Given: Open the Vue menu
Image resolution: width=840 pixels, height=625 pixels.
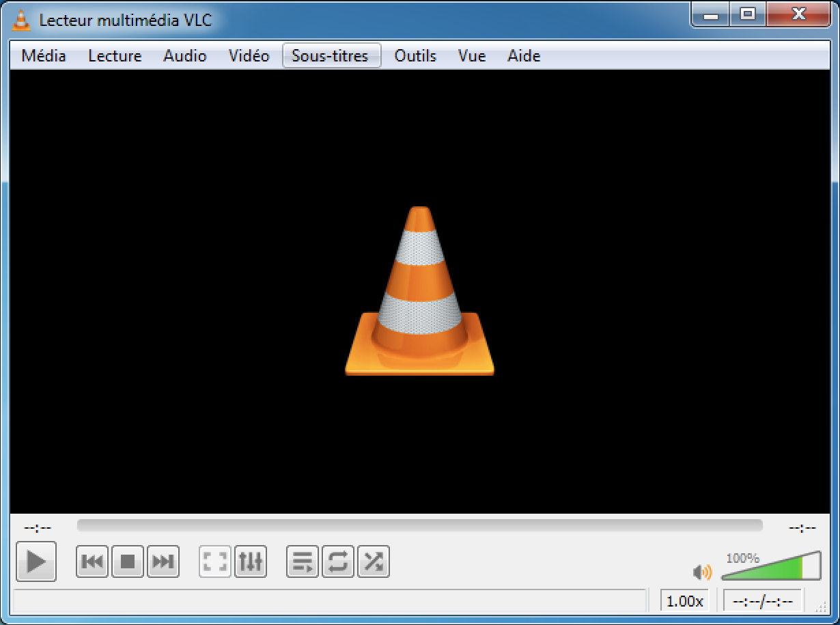Looking at the screenshot, I should coord(472,56).
